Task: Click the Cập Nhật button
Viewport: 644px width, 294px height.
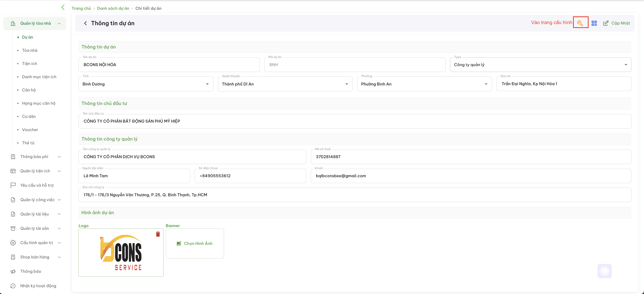Action: (x=616, y=23)
